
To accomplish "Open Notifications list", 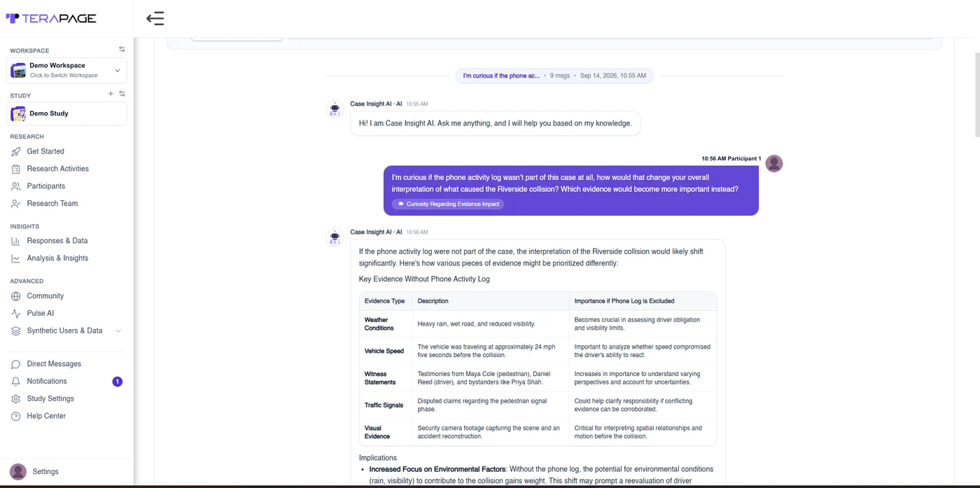I will [x=47, y=382].
